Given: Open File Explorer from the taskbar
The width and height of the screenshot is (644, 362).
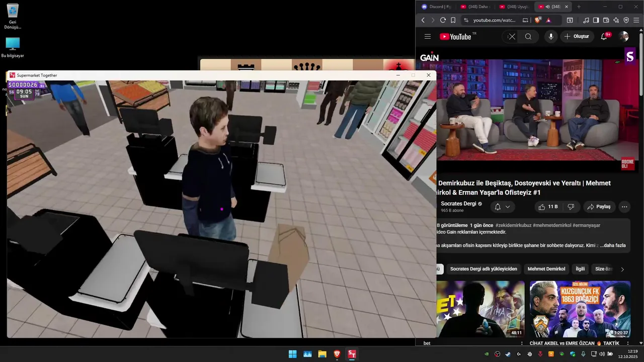Looking at the screenshot, I should pos(322,354).
